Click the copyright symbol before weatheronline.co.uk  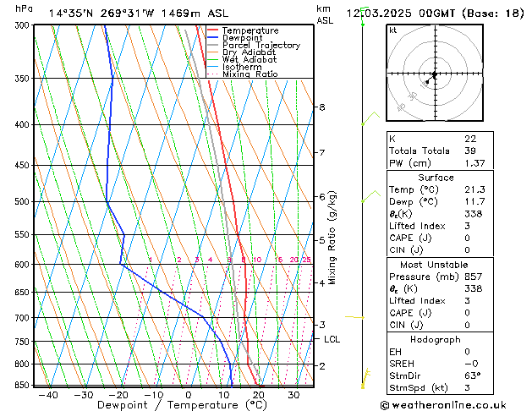[x=387, y=404]
